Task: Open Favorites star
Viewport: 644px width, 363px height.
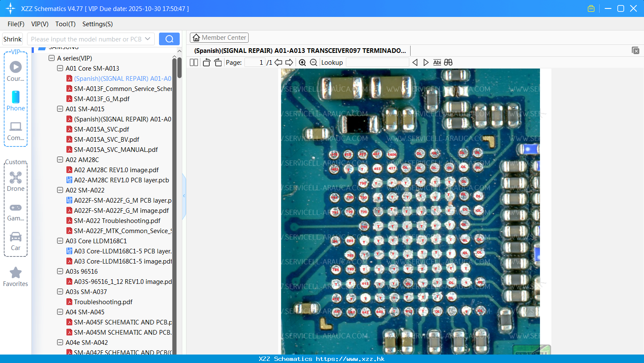Action: [x=16, y=277]
